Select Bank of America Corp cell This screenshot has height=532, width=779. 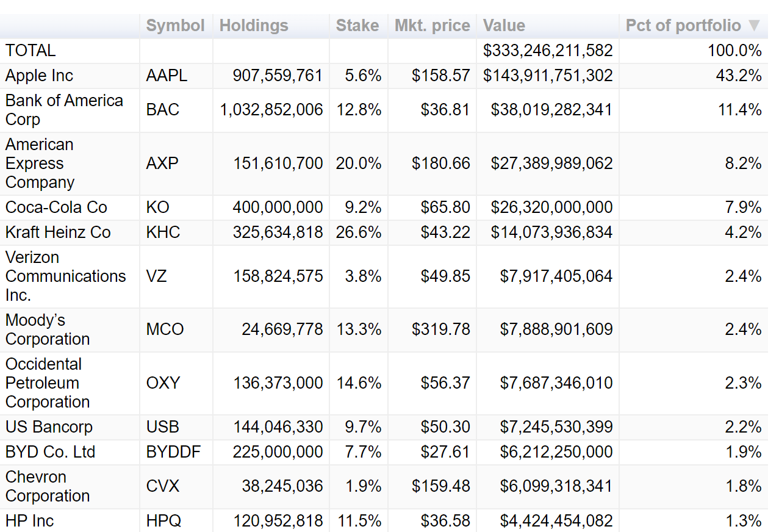coord(64,110)
